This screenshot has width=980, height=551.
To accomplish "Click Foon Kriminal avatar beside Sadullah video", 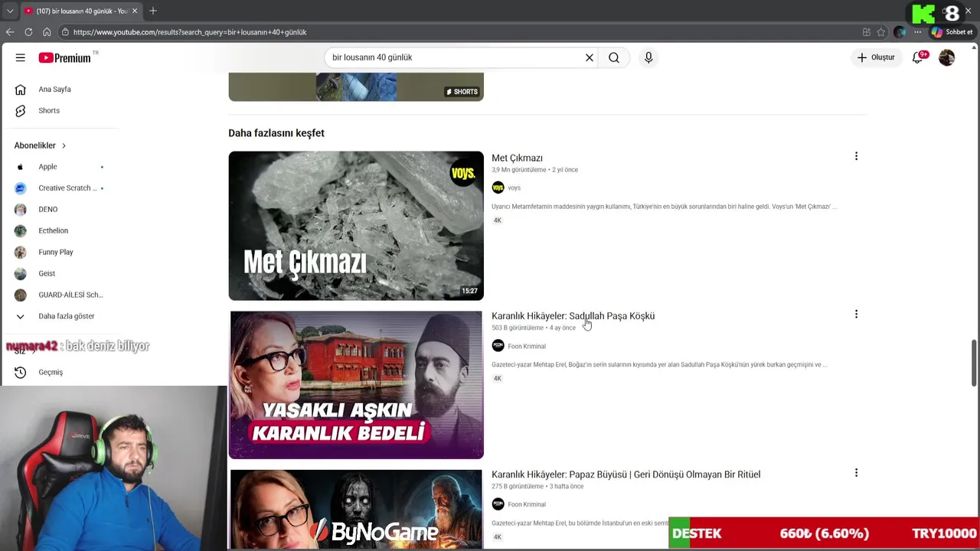I will (498, 346).
